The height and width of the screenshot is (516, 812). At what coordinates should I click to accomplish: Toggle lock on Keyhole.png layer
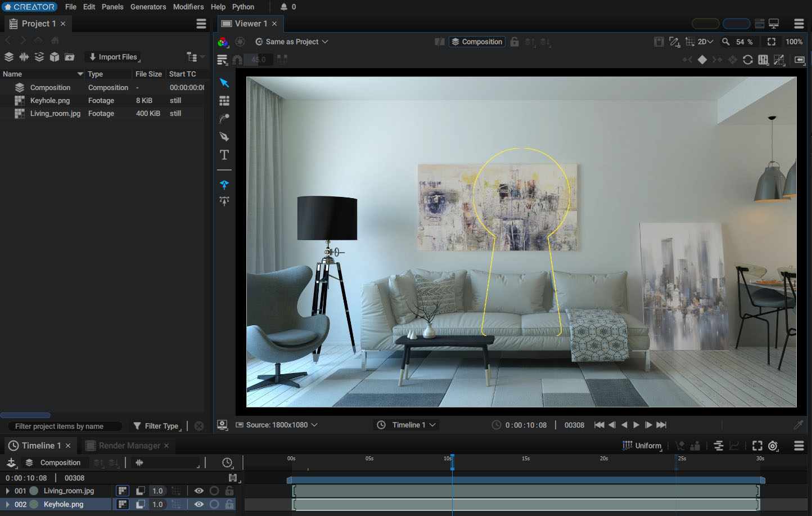tap(229, 504)
